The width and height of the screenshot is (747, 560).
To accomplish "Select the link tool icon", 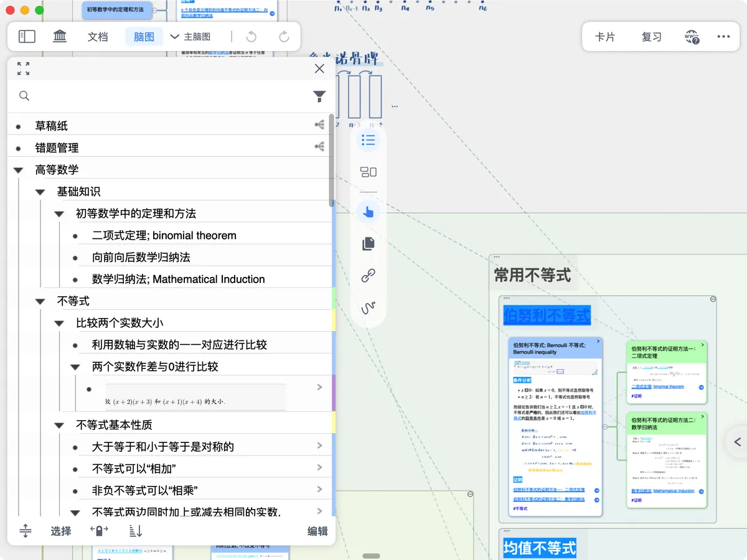I will point(369,276).
